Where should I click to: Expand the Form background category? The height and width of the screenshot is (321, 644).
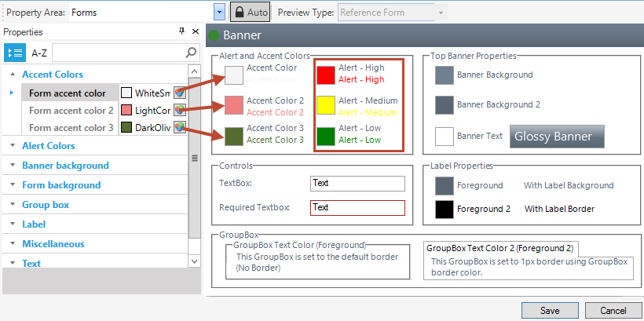[13, 184]
